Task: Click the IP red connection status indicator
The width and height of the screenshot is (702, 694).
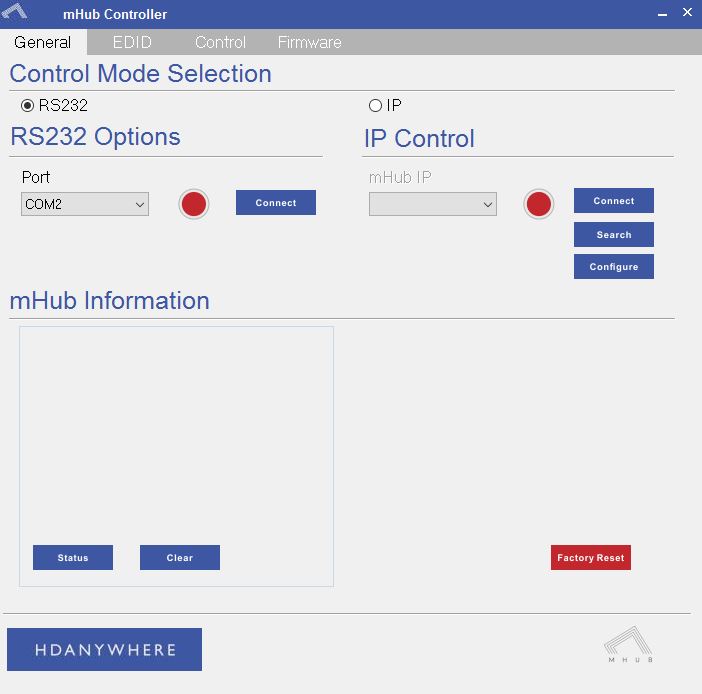Action: click(539, 204)
